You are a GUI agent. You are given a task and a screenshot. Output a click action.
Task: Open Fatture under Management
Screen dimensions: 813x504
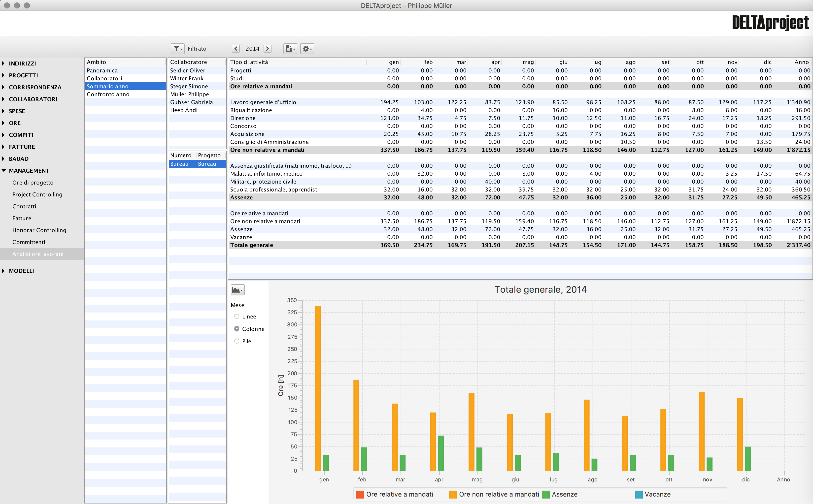pos(22,218)
